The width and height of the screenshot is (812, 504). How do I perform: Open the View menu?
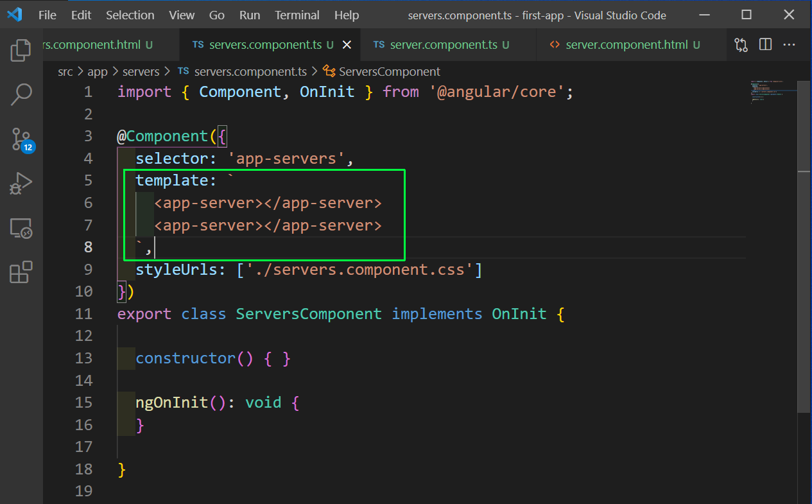pyautogui.click(x=182, y=15)
